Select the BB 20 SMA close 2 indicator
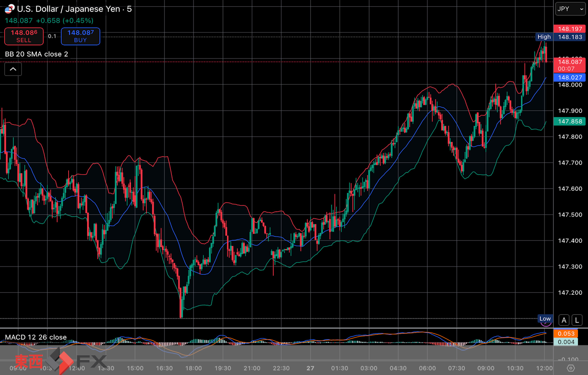This screenshot has width=588, height=375. (37, 54)
